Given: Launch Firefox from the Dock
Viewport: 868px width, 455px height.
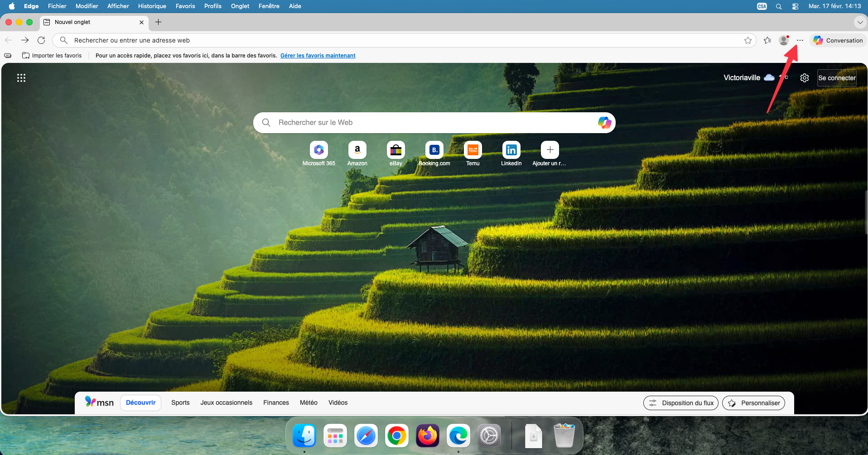Looking at the screenshot, I should pos(428,436).
